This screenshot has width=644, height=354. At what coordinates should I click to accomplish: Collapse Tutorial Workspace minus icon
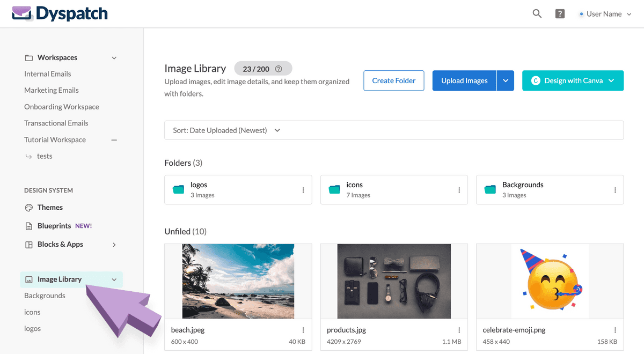(x=114, y=140)
